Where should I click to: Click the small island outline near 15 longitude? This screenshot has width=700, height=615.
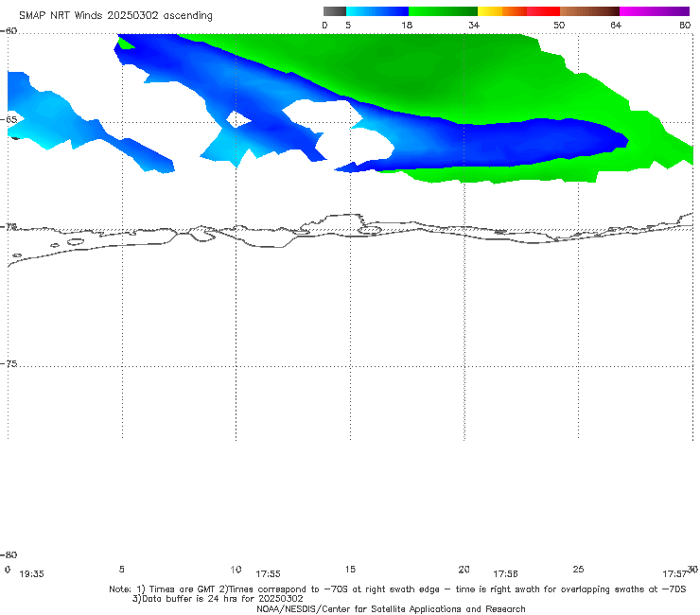point(370,231)
